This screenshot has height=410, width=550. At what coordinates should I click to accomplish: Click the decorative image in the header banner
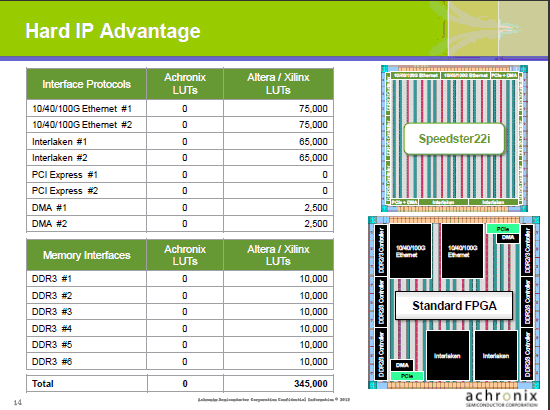497,28
